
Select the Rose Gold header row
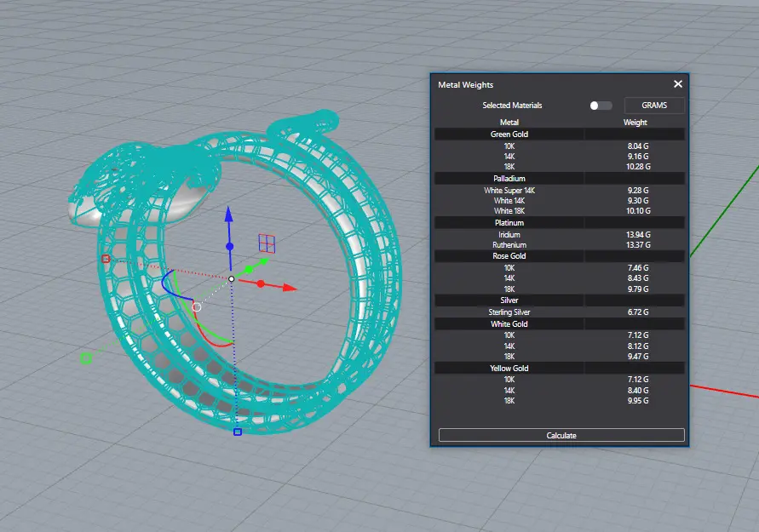[x=560, y=256]
